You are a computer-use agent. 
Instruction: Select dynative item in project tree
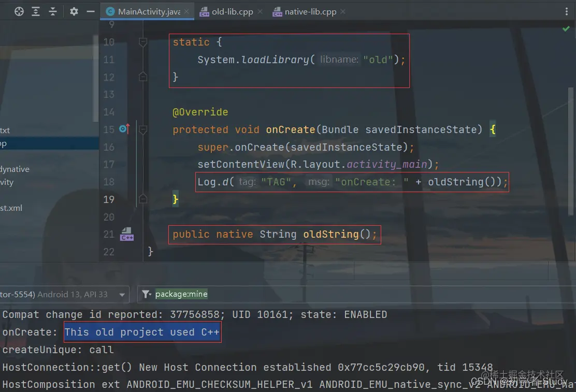point(15,169)
